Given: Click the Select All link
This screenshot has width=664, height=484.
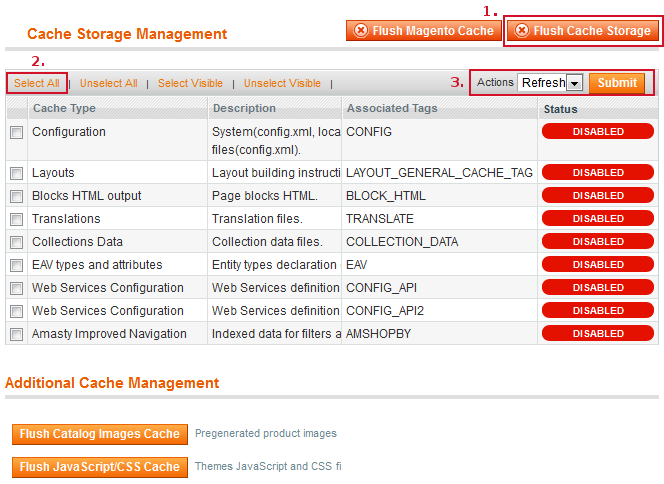Looking at the screenshot, I should (36, 83).
